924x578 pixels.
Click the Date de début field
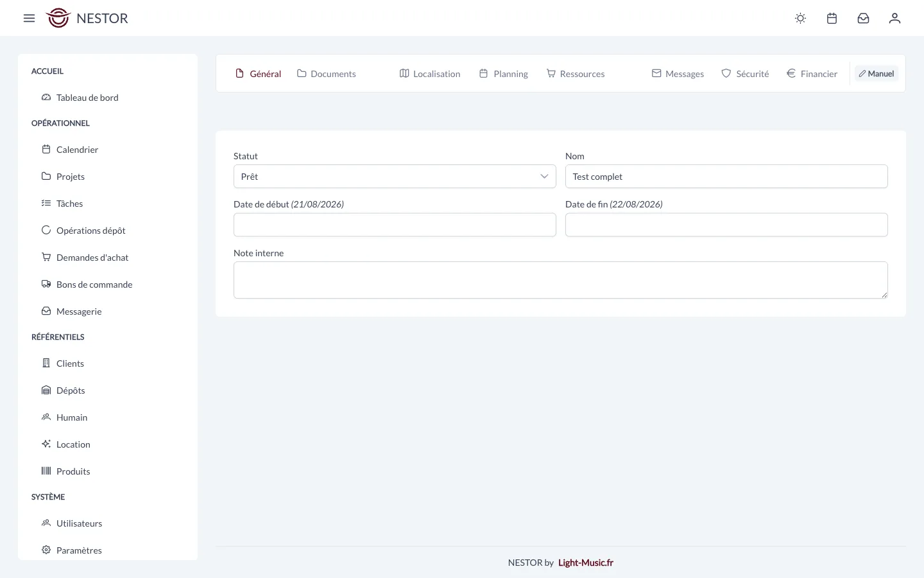click(x=395, y=225)
